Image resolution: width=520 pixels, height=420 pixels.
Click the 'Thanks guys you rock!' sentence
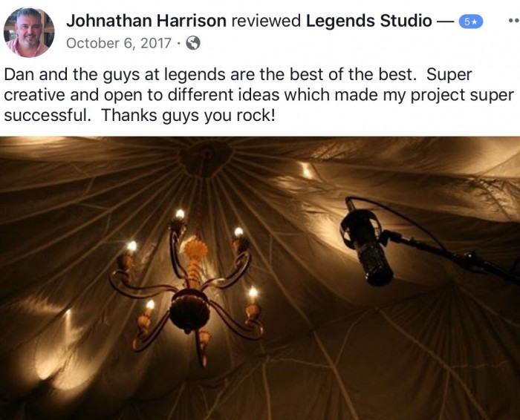pos(188,116)
